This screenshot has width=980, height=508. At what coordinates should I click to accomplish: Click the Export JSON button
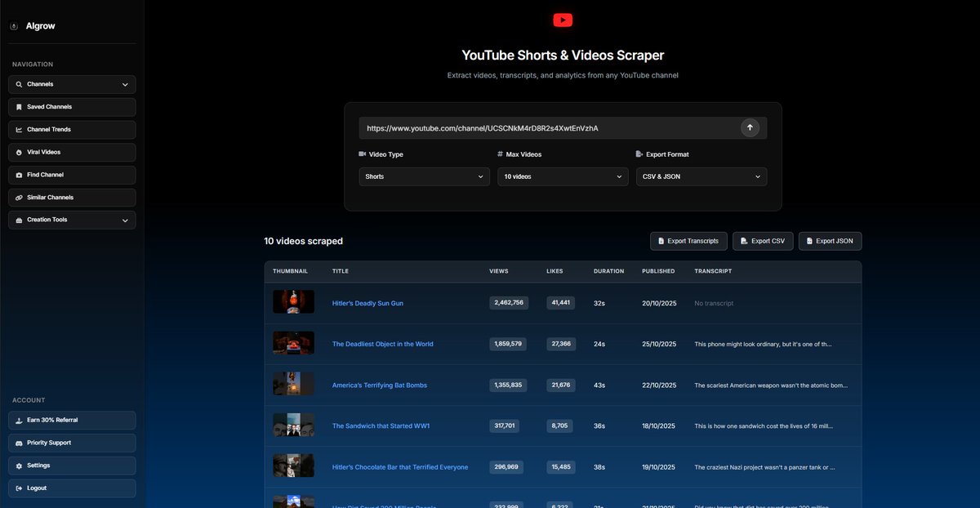pyautogui.click(x=830, y=241)
